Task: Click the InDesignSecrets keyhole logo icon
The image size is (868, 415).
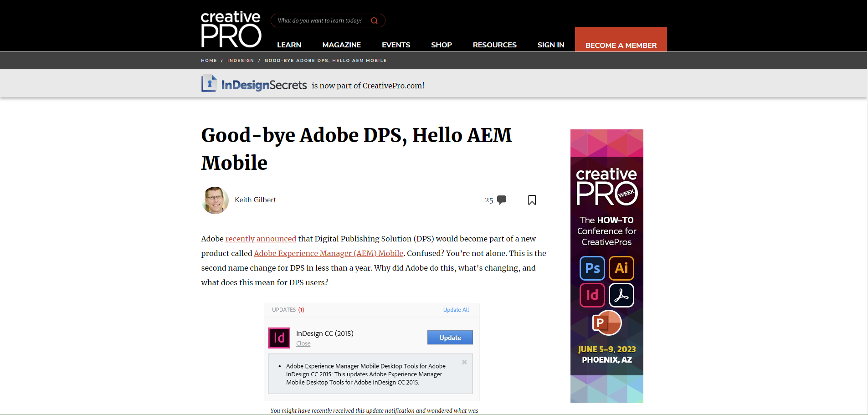Action: click(209, 83)
